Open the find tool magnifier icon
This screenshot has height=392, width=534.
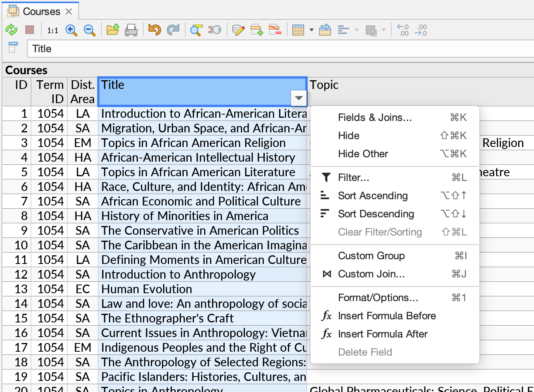196,30
